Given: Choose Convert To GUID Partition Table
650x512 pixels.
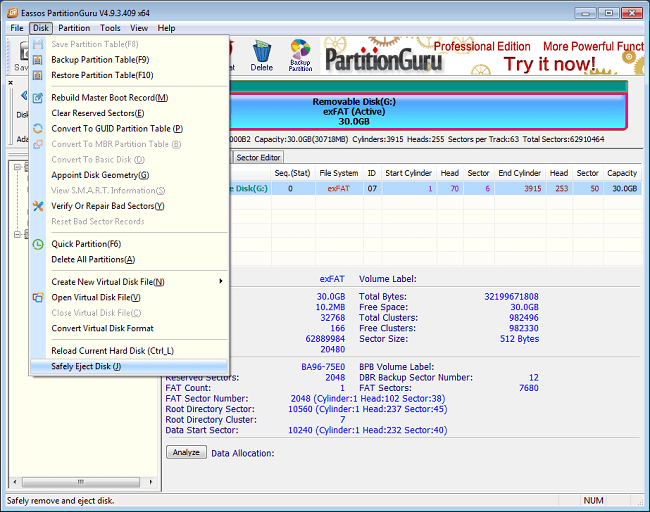Looking at the screenshot, I should click(129, 129).
